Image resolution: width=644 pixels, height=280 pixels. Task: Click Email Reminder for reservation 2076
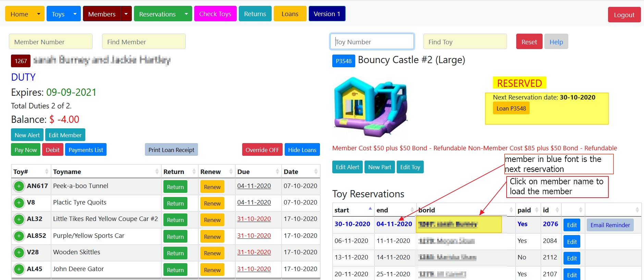(x=610, y=225)
